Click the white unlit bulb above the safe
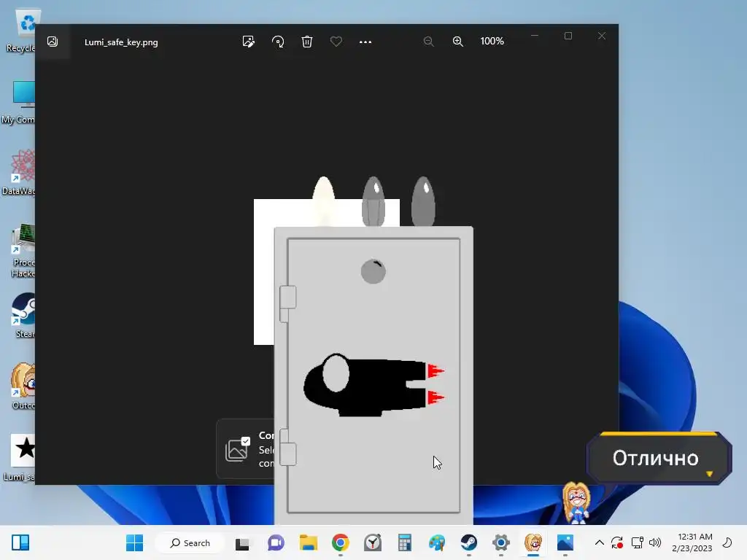 coord(323,201)
